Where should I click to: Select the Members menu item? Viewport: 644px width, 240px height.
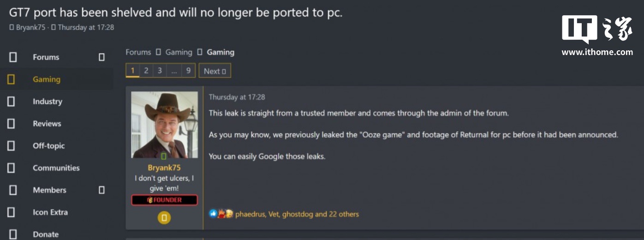coord(49,190)
